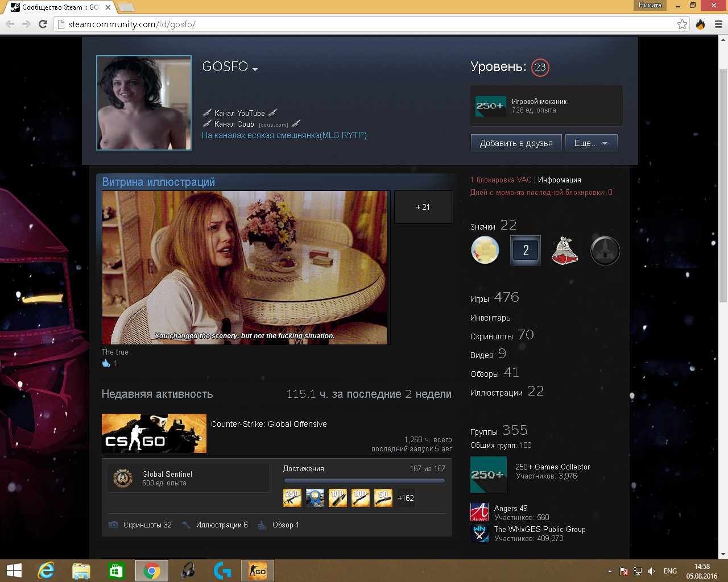Viewport: 728px width, 582px height.
Task: Open Группы 355 link
Action: (x=499, y=430)
